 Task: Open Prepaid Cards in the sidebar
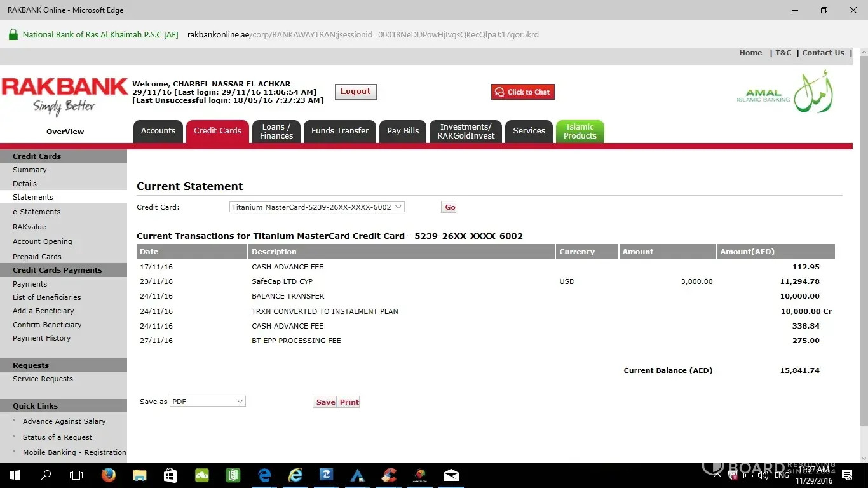pos(37,257)
